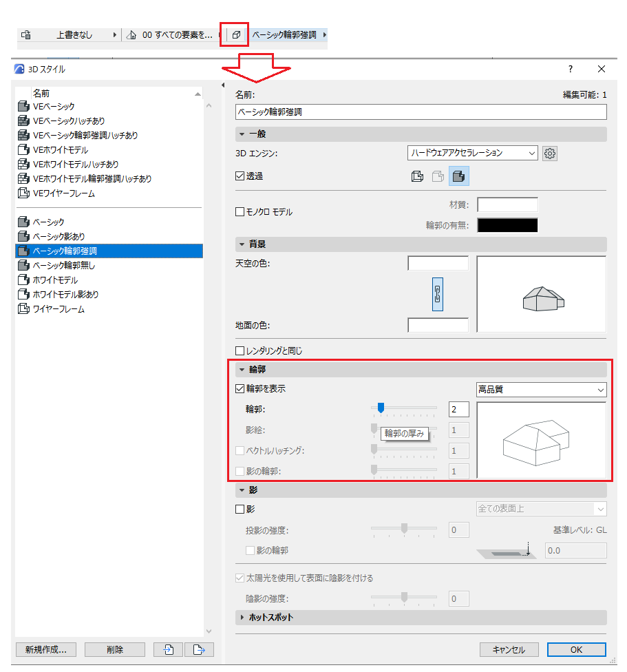The width and height of the screenshot is (627, 672).
Task: Click the chain link icon between sky and ground colors
Action: 437,295
